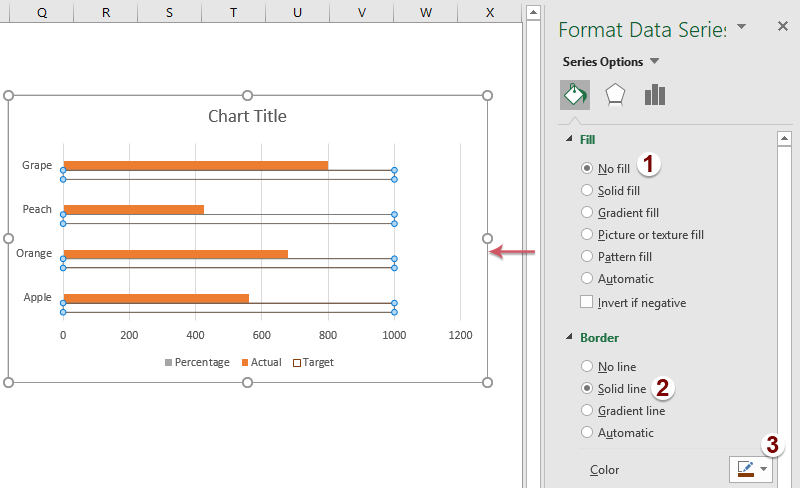
Task: Enable the Invert if negative checkbox
Action: 586,302
